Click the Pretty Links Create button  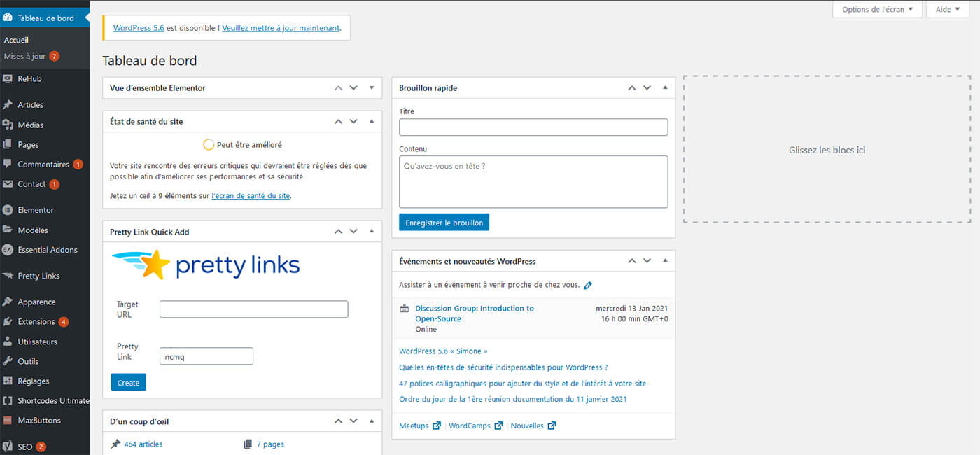coord(128,383)
